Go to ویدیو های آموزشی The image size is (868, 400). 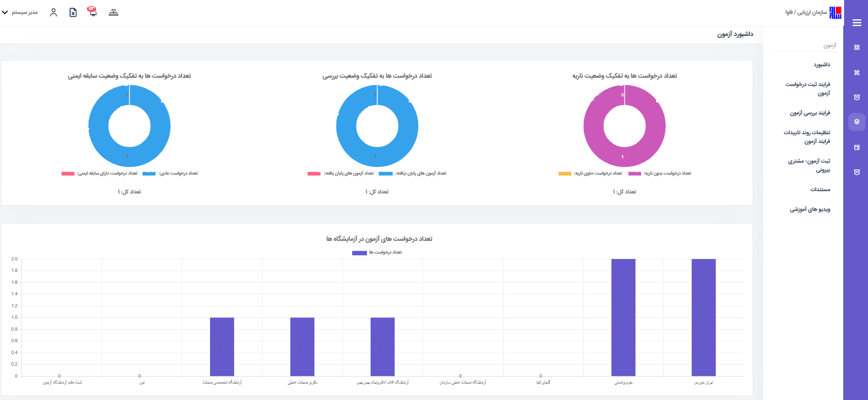(x=810, y=209)
